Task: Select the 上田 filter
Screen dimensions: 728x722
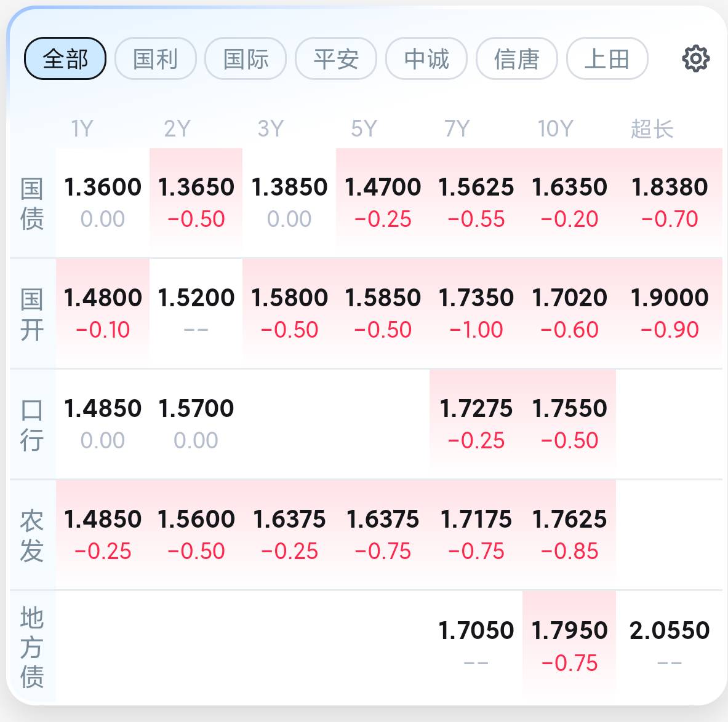Action: click(607, 58)
